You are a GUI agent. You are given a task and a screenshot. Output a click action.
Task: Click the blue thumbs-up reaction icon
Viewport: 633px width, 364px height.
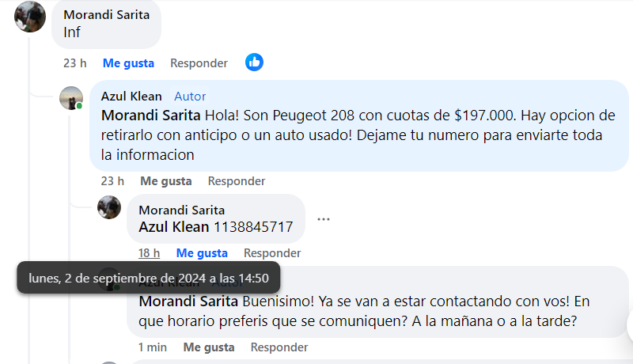coord(254,63)
